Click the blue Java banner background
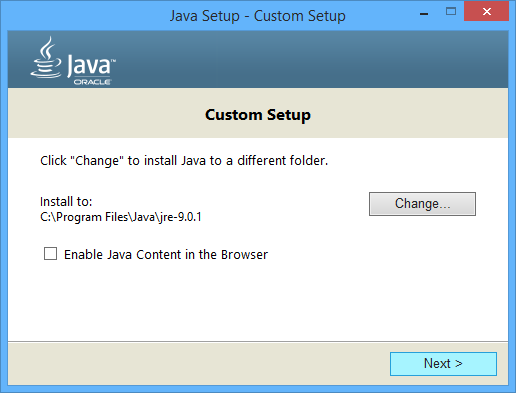 point(300,59)
